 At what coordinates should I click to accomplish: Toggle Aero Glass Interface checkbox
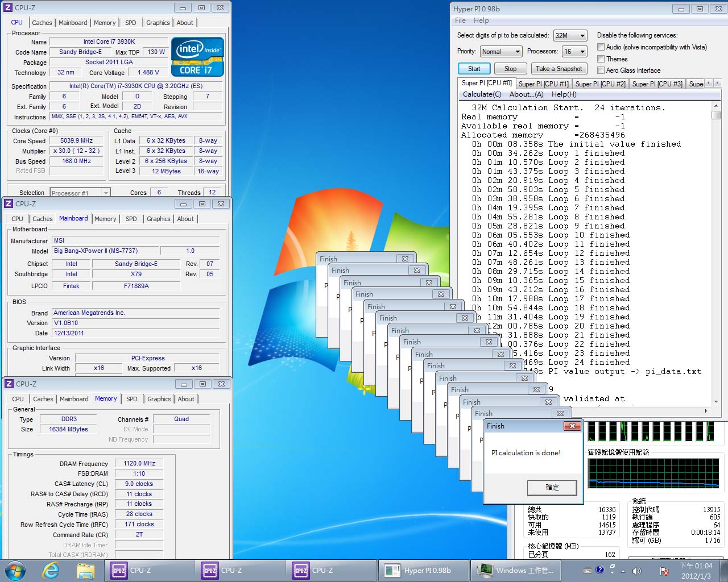pyautogui.click(x=601, y=70)
